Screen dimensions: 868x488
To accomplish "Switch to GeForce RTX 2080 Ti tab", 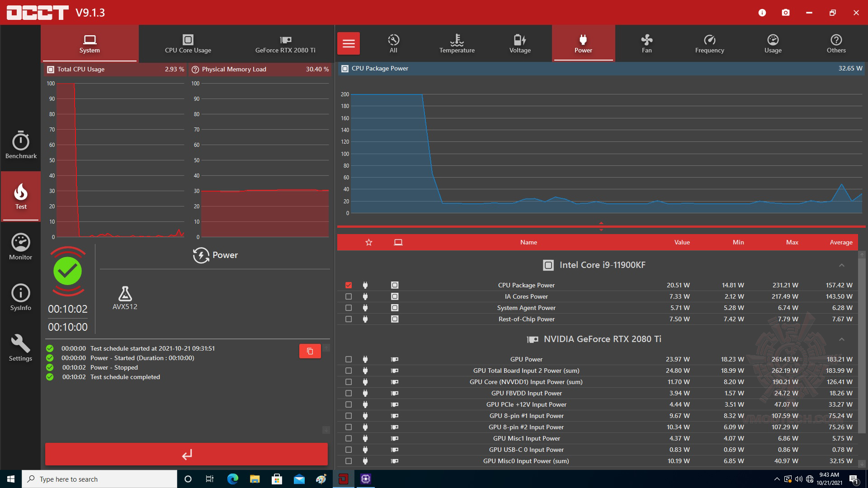I will [x=285, y=43].
